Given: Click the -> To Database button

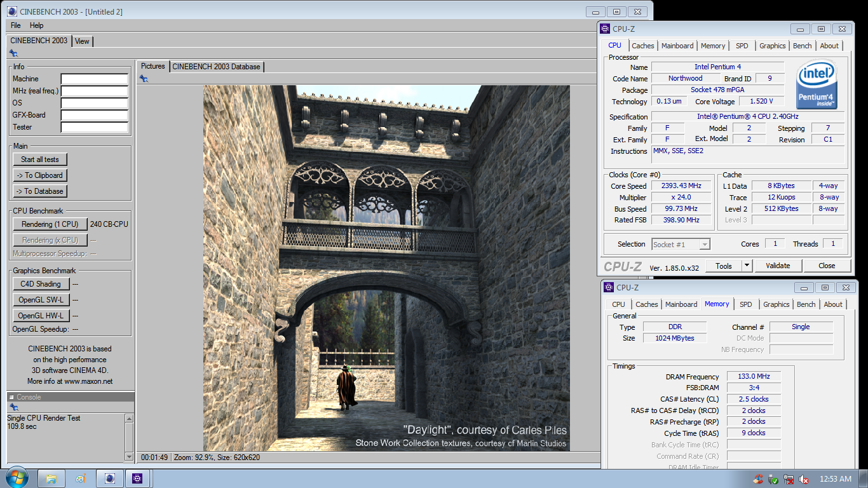Looking at the screenshot, I should pyautogui.click(x=40, y=191).
